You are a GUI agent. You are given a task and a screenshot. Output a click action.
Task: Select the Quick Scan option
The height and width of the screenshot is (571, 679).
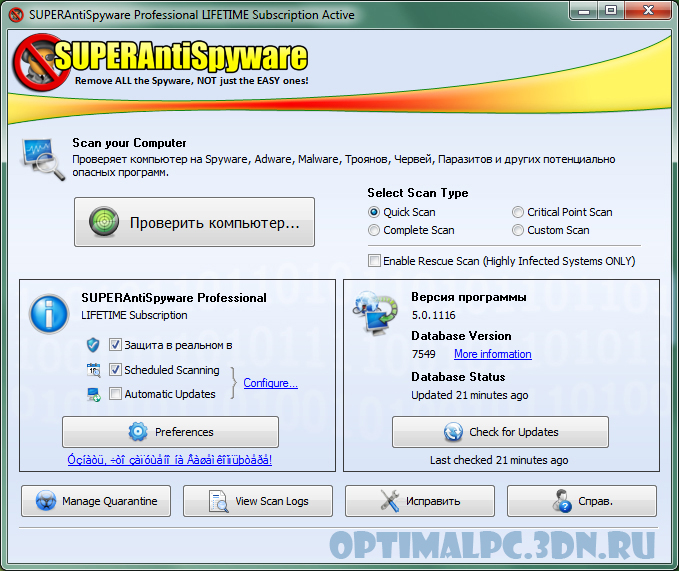click(374, 212)
